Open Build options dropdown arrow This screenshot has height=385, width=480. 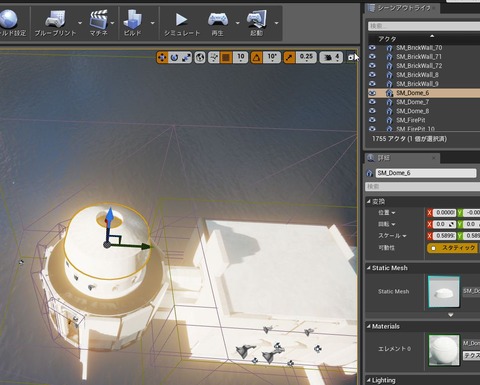(153, 23)
